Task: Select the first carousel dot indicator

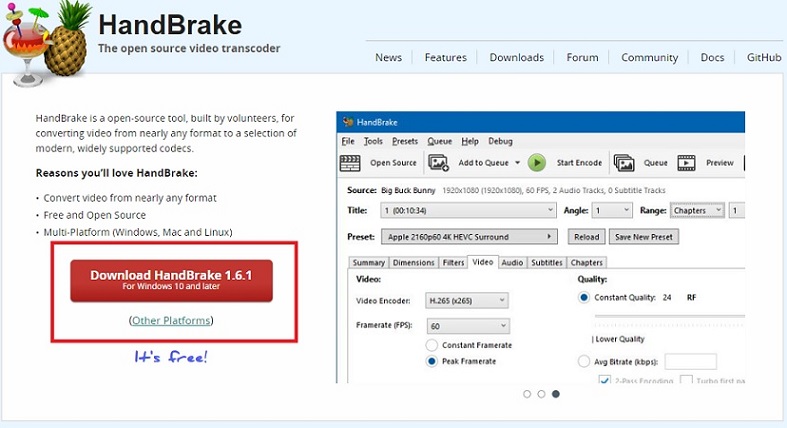Action: tap(527, 394)
